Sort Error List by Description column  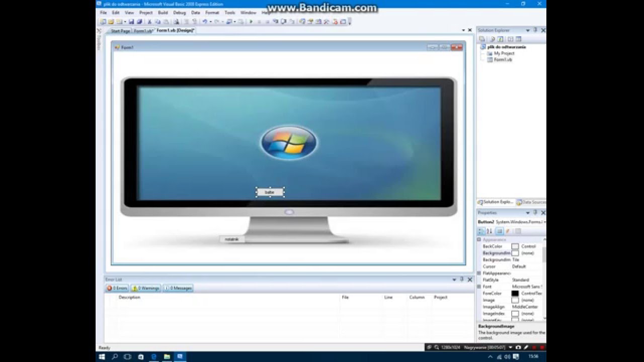tap(129, 298)
